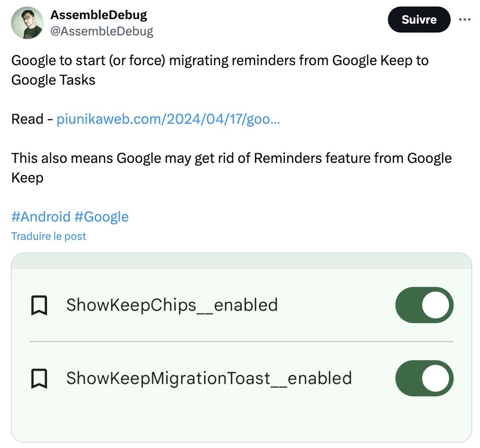Screen dimensions: 480x448
Task: Open the attached flags screenshot image
Action: [x=242, y=348]
